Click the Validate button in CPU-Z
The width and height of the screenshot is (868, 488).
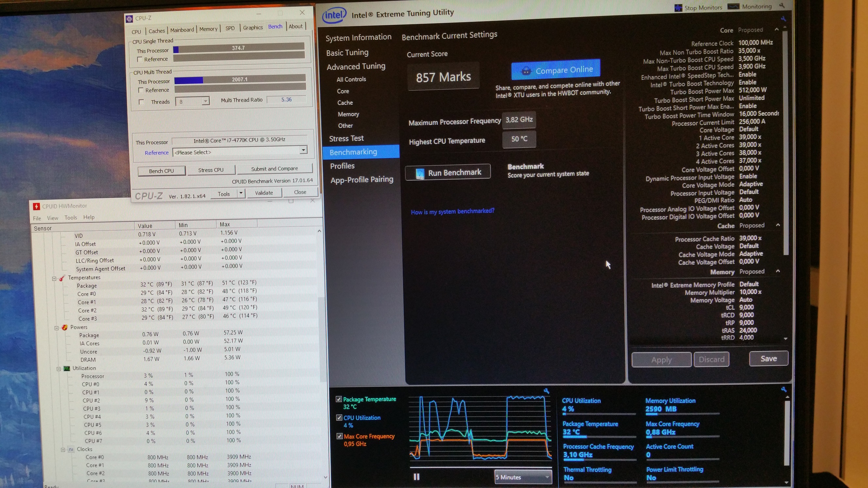point(264,193)
